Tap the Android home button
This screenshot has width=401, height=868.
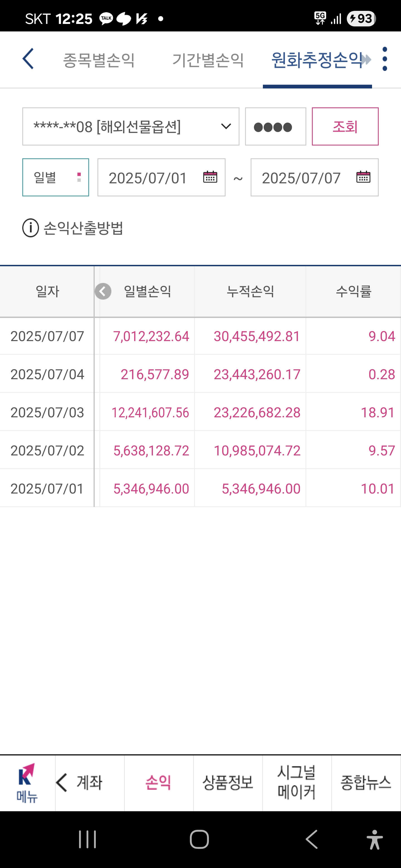pos(199,839)
